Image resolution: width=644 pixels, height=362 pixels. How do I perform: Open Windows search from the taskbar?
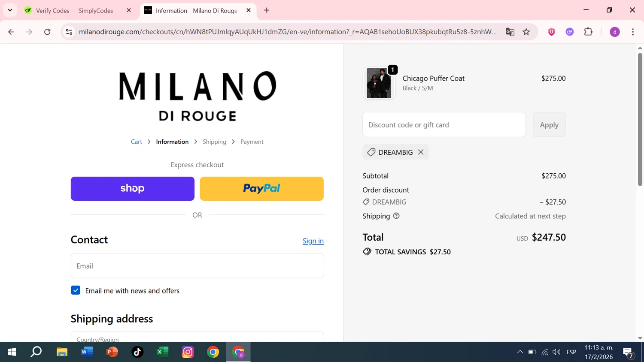(x=36, y=352)
